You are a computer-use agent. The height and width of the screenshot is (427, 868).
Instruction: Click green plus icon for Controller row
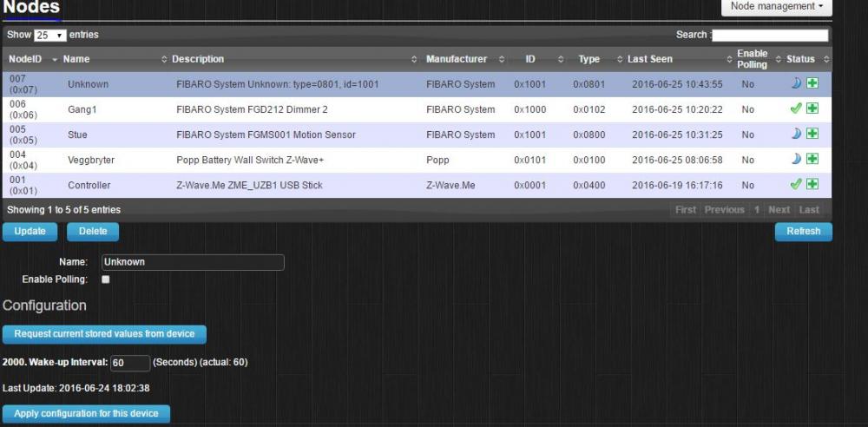[812, 184]
